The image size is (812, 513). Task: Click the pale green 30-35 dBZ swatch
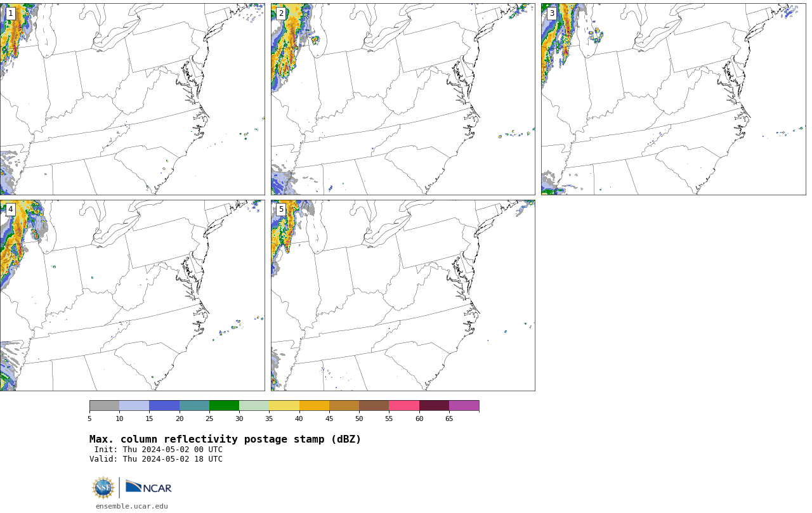pos(254,406)
